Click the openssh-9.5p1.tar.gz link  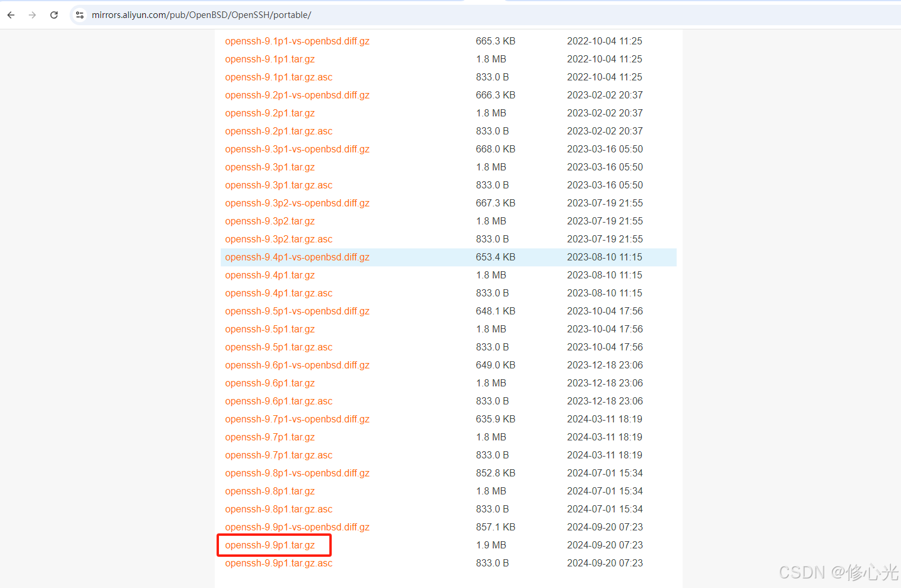point(270,329)
